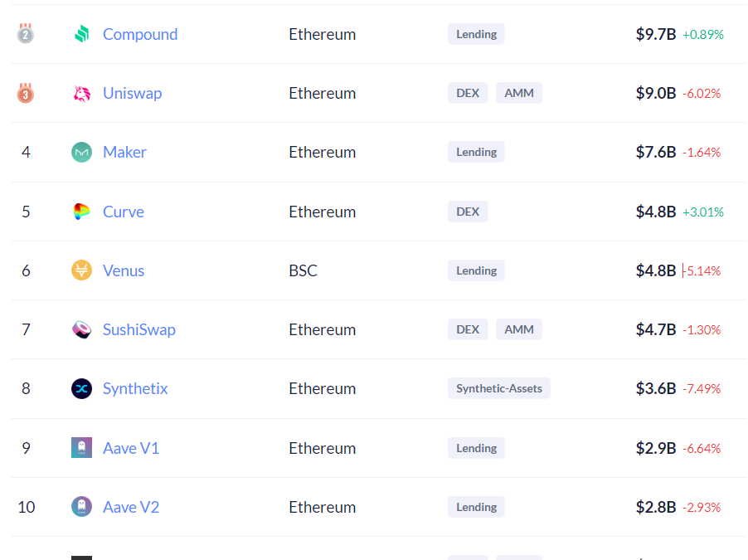748x560 pixels.
Task: Click the Maker teal logo icon
Action: 81,153
